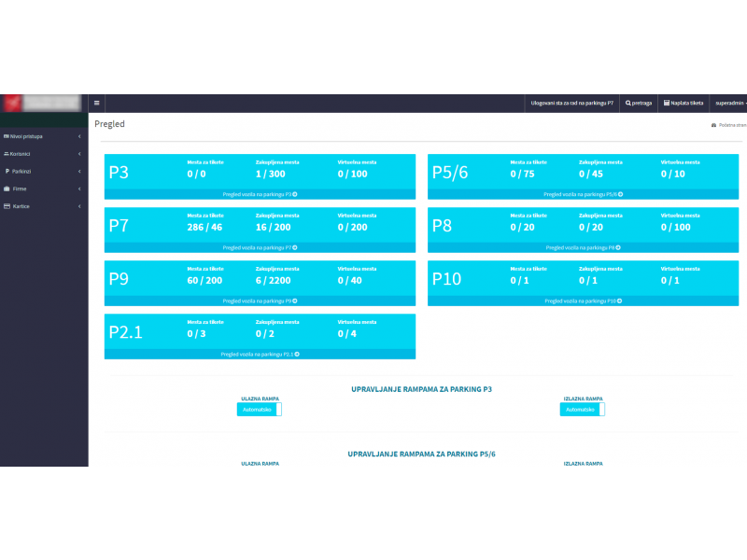This screenshot has width=747, height=560.
Task: Click the pretraga search button
Action: 639,103
